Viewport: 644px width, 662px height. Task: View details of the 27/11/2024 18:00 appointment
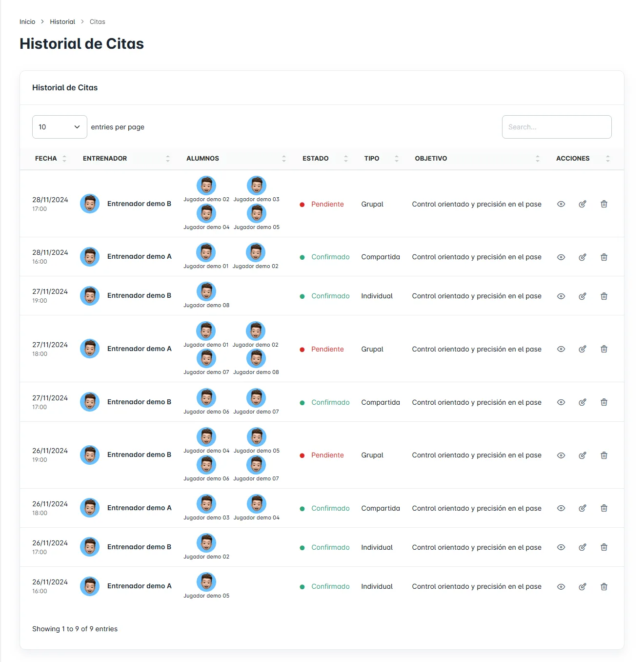[561, 349]
